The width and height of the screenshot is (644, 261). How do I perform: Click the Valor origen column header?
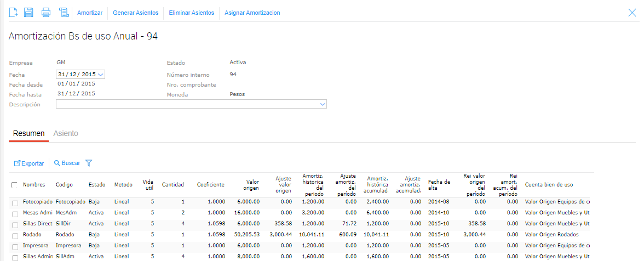[x=250, y=185]
